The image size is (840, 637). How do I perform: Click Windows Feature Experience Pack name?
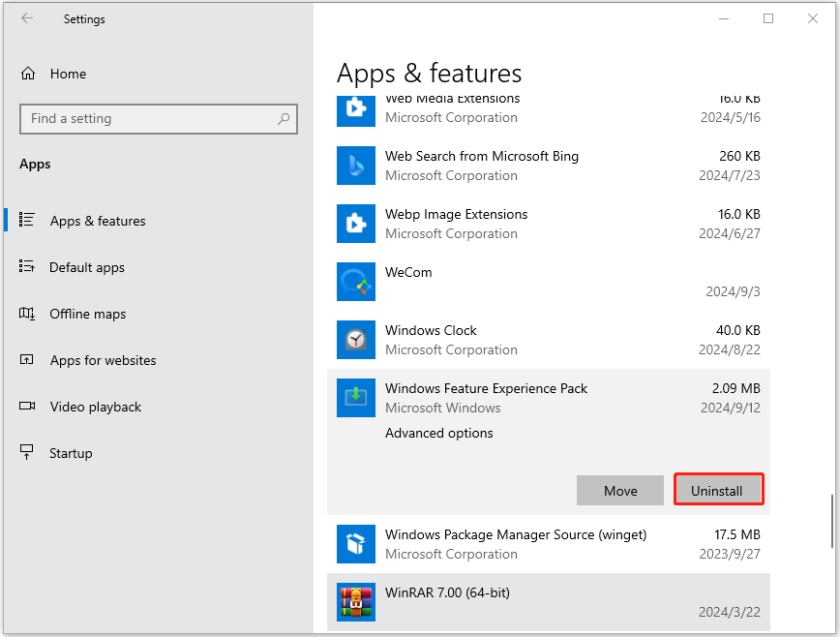point(486,388)
